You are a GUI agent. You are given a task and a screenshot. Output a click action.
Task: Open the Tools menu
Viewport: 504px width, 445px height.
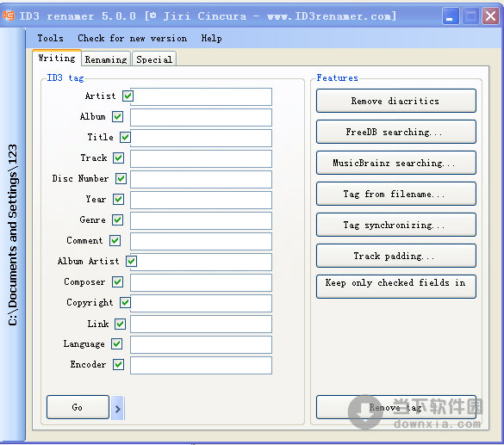pos(50,38)
